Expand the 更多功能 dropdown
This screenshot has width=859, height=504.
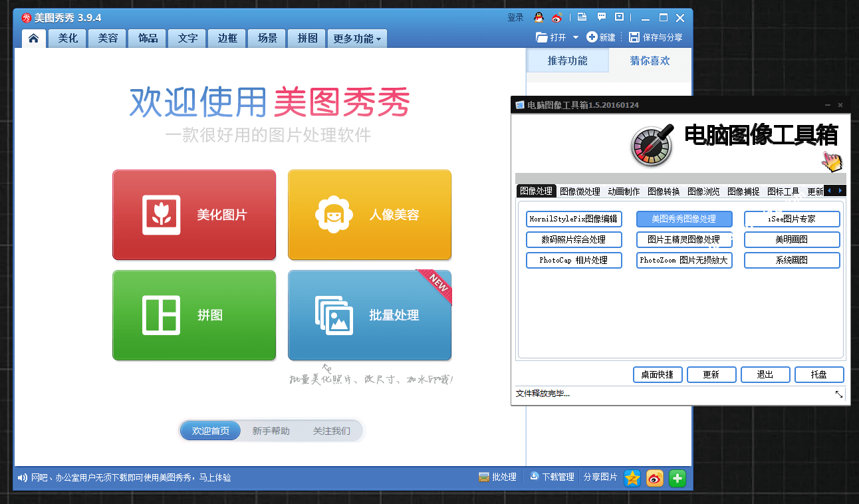(x=357, y=38)
